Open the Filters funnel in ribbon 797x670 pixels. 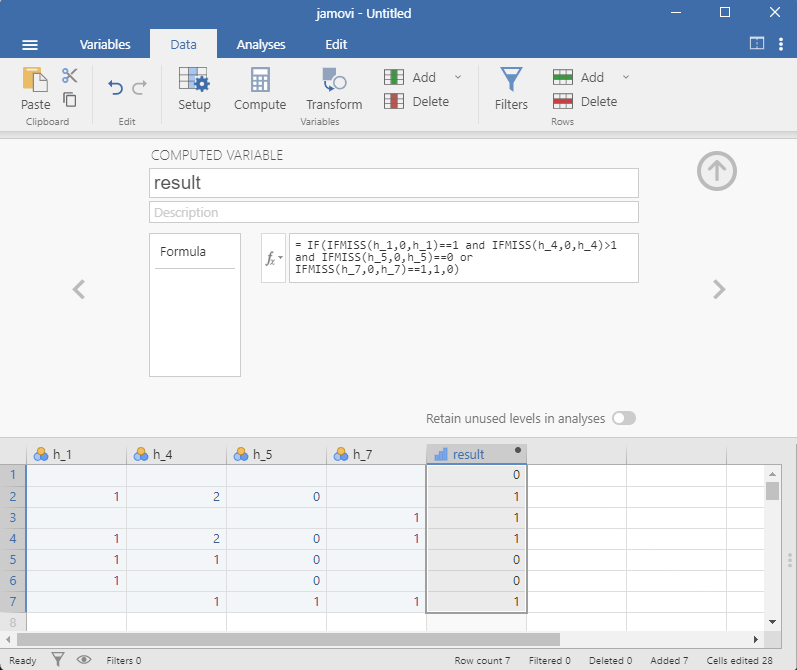click(x=511, y=88)
